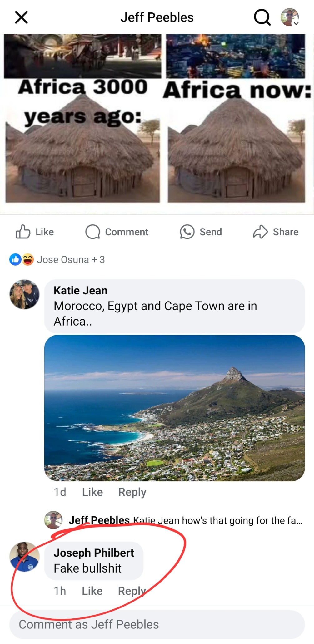
Task: Close the post view with X icon
Action: tap(21, 17)
